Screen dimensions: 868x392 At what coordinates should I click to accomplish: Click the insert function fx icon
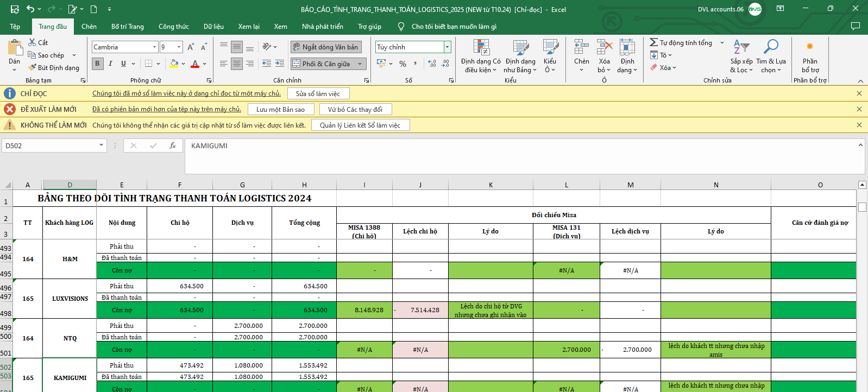[x=173, y=146]
